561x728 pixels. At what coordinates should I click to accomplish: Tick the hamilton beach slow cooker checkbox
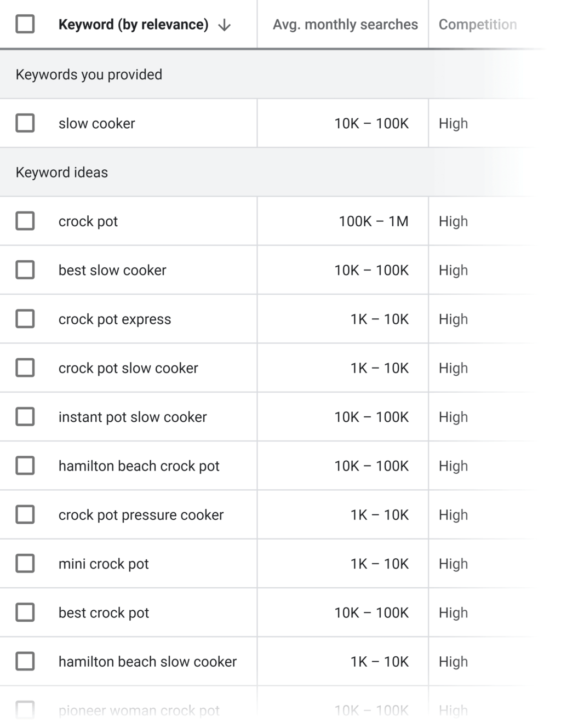(25, 661)
